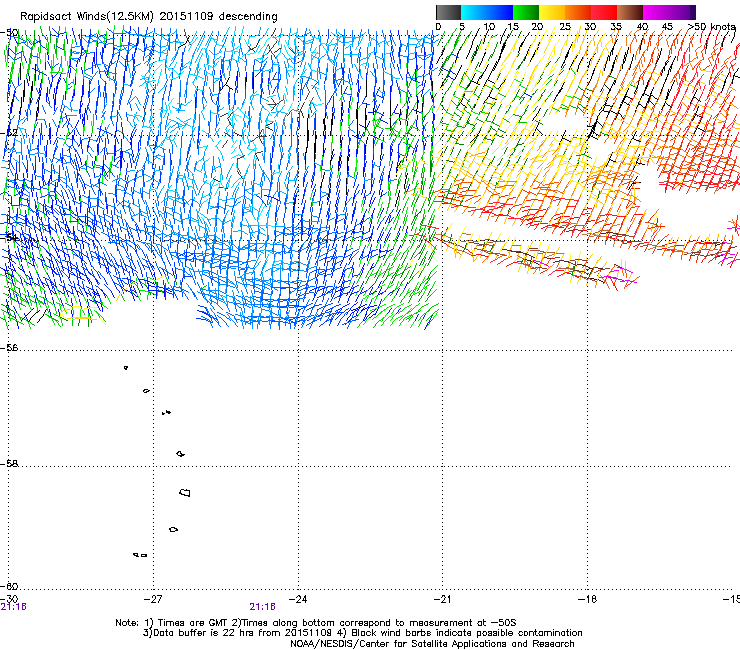Click the gray 0-5 knots color swatch
This screenshot has width=740, height=650.
click(x=448, y=12)
